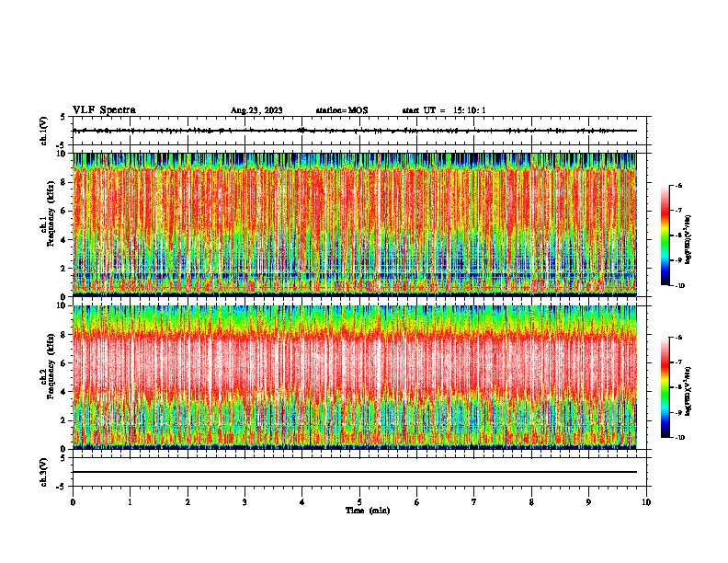Click the "5" tick on ch.1(V) axis
728x563 pixels.
pyautogui.click(x=63, y=118)
